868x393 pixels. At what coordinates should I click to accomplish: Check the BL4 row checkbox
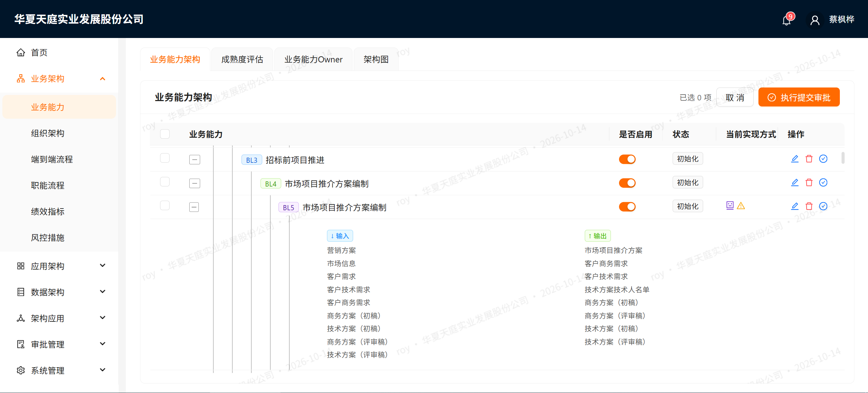165,182
